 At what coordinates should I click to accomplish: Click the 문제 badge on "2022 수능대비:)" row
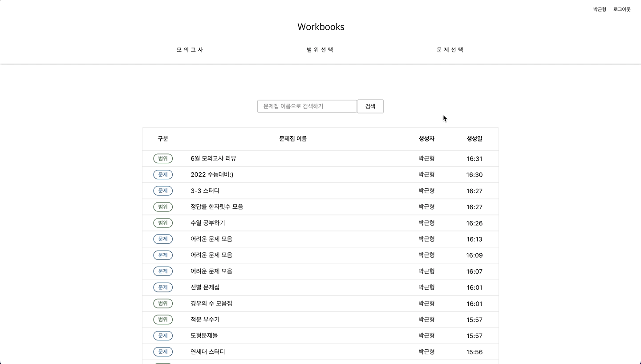[x=163, y=174]
